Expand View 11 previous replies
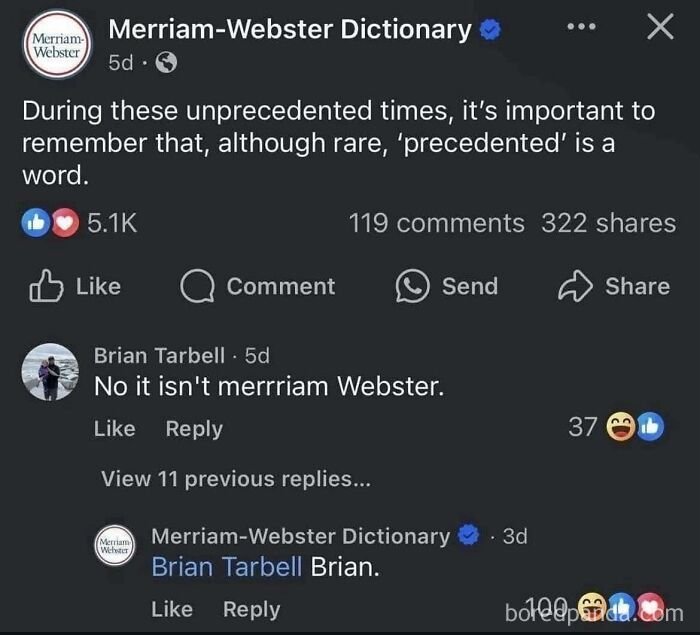Screen dimensions: 700x635 (x=236, y=479)
